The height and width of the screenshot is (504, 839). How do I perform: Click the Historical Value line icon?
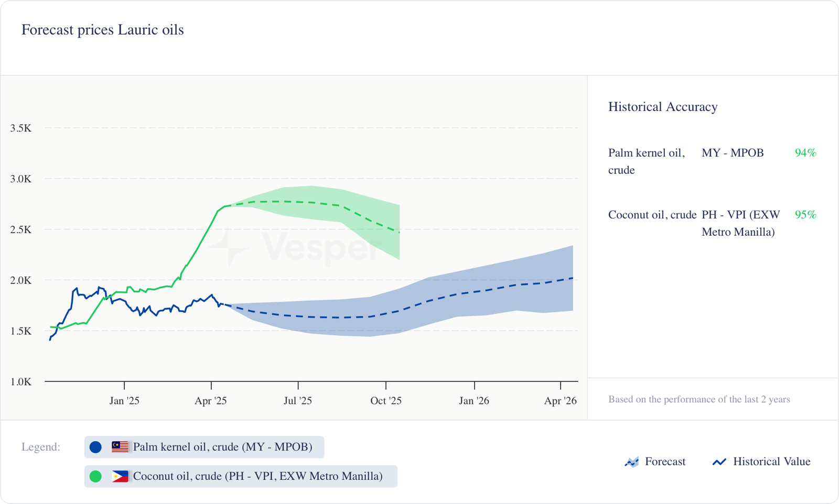click(x=719, y=462)
